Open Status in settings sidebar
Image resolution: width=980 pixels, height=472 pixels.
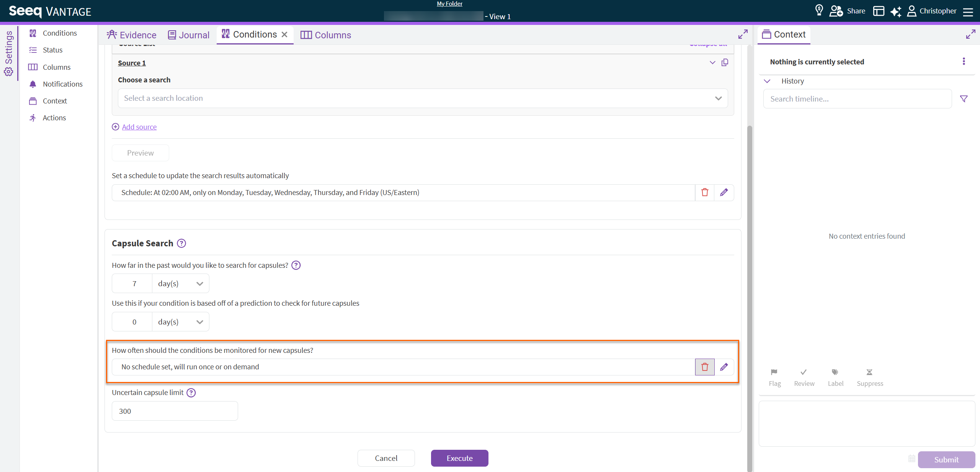click(x=52, y=50)
